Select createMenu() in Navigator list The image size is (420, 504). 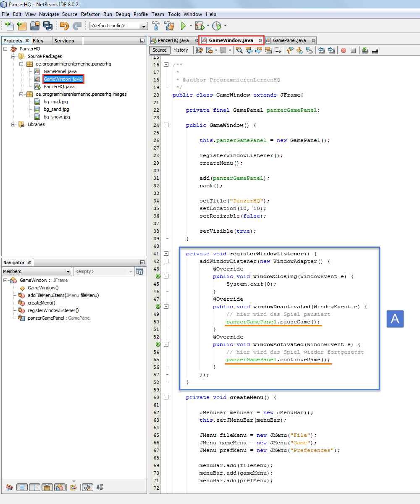click(x=42, y=303)
